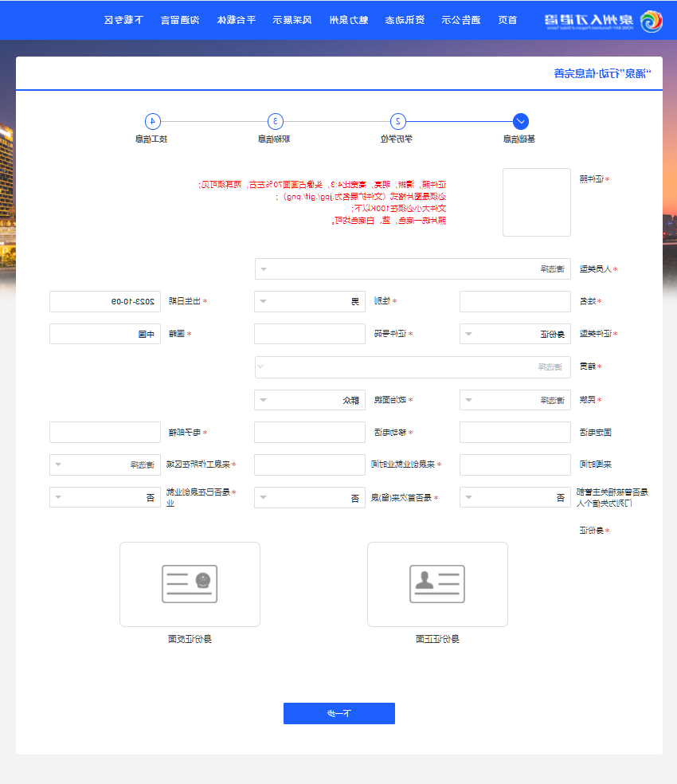Focus the 移动电话 input field
Viewport: 677px width, 784px height.
pyautogui.click(x=310, y=432)
